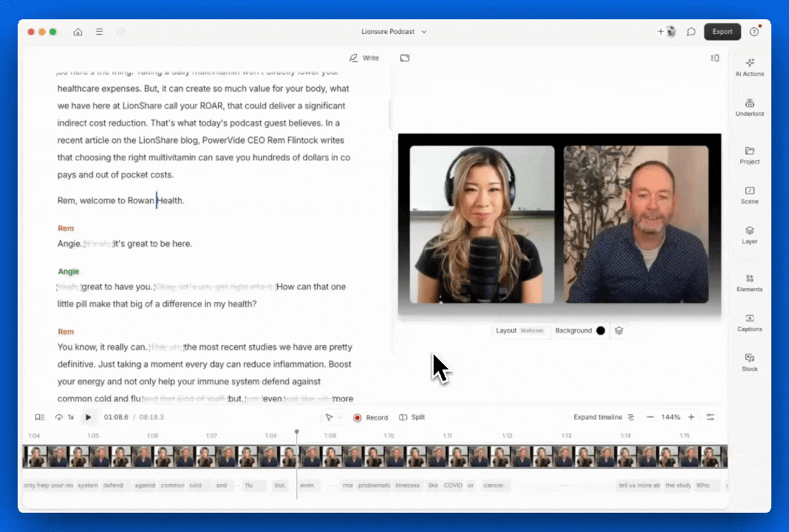Open the pointer tool dropdown arrow
This screenshot has width=789, height=532.
point(340,417)
